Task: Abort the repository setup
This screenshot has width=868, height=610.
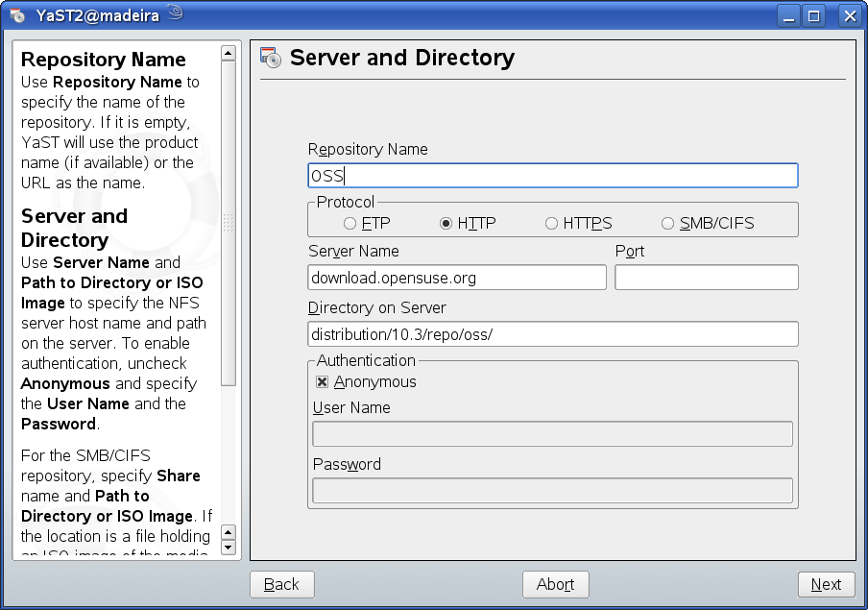Action: 555,584
